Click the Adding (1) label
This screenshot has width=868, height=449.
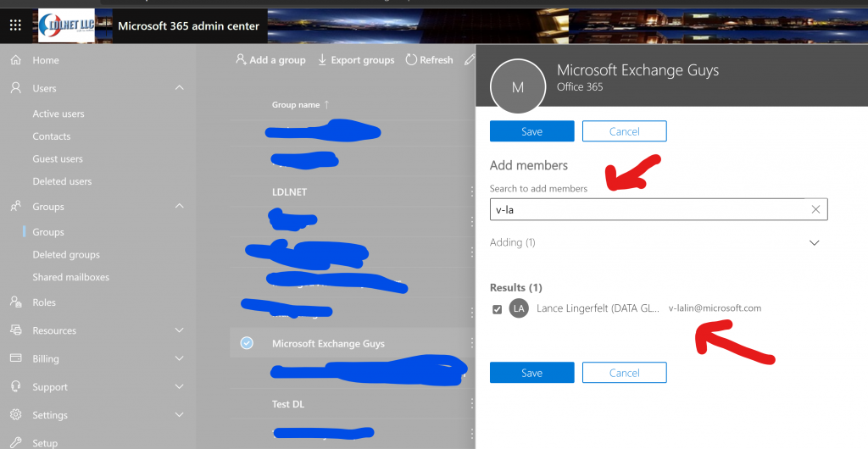513,242
